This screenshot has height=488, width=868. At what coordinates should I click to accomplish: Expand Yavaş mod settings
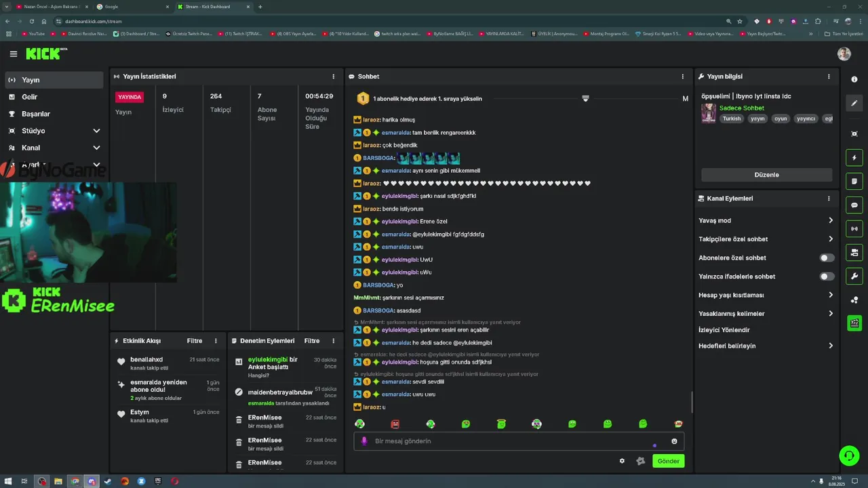(766, 220)
